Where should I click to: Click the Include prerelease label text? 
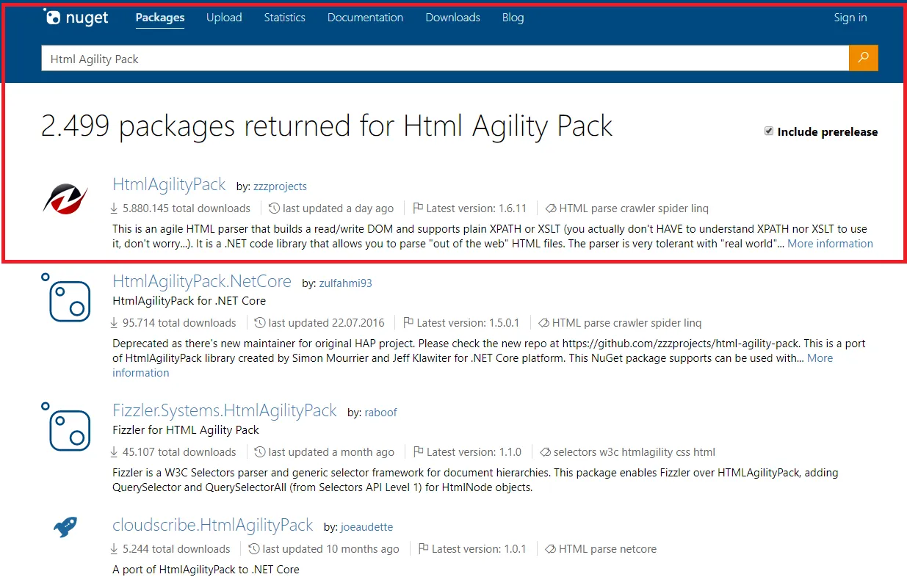(828, 131)
